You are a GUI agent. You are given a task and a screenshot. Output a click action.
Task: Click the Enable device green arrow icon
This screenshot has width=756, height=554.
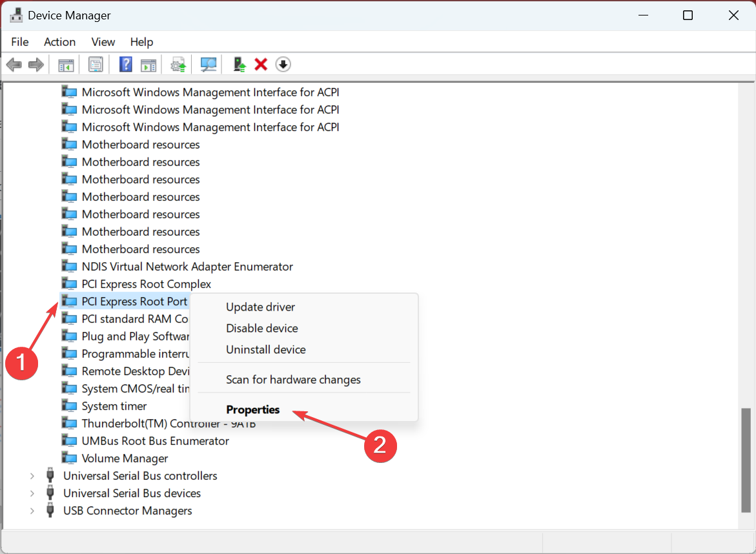coord(240,65)
